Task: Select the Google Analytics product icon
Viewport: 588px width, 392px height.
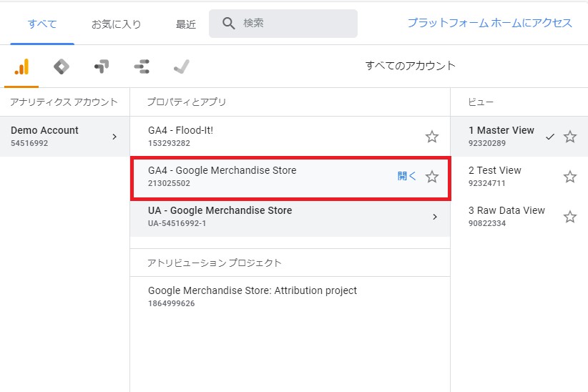Action: point(21,67)
